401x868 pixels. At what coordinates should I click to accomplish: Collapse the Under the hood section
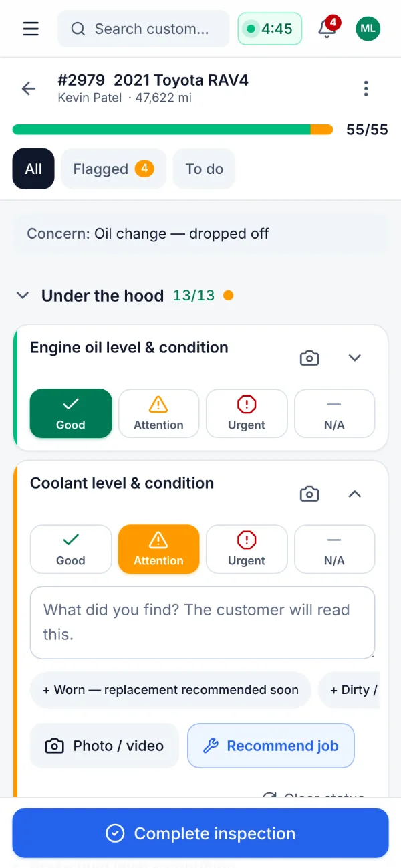(x=23, y=296)
